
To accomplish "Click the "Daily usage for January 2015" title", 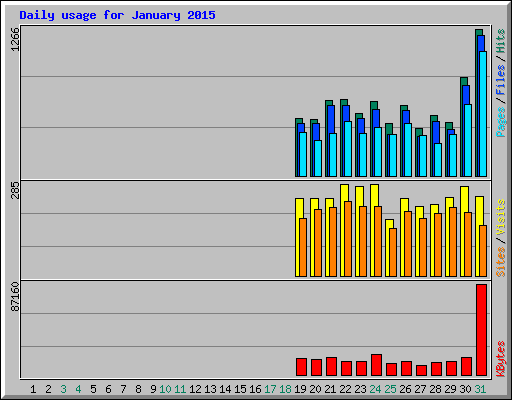I will (117, 15).
